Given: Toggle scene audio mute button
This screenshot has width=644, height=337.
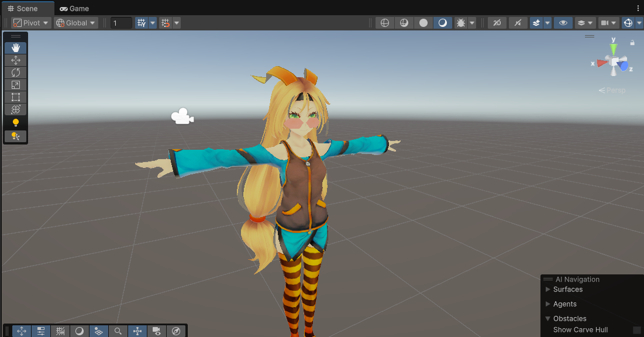Looking at the screenshot, I should pos(518,23).
